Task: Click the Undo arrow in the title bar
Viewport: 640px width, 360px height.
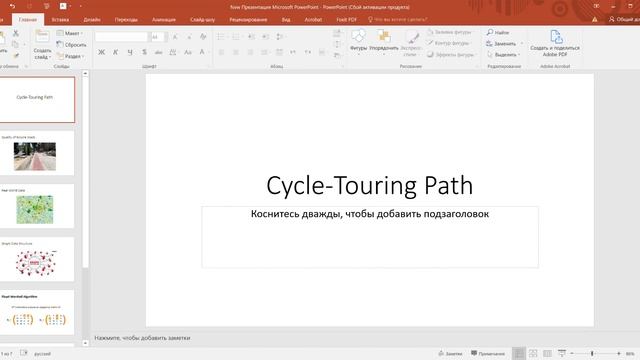Action: [x=12, y=6]
